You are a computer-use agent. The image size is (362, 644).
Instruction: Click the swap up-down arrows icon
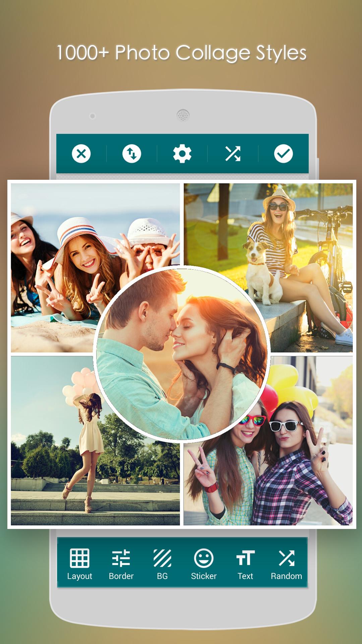(132, 154)
